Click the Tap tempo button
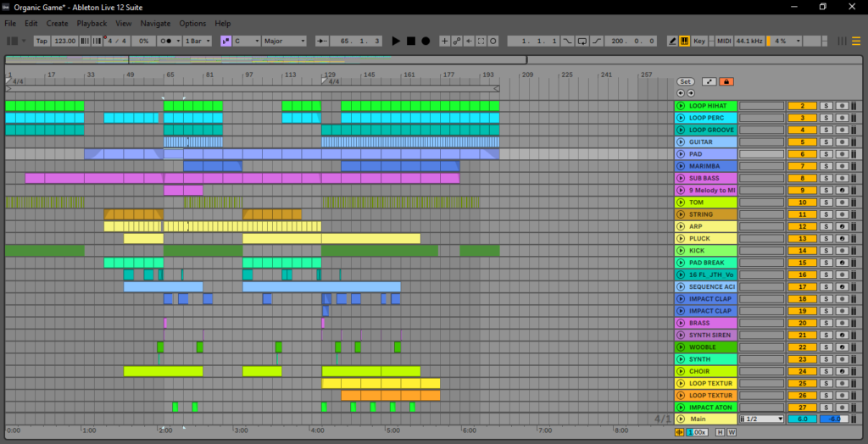Image resolution: width=868 pixels, height=444 pixels. tap(42, 41)
